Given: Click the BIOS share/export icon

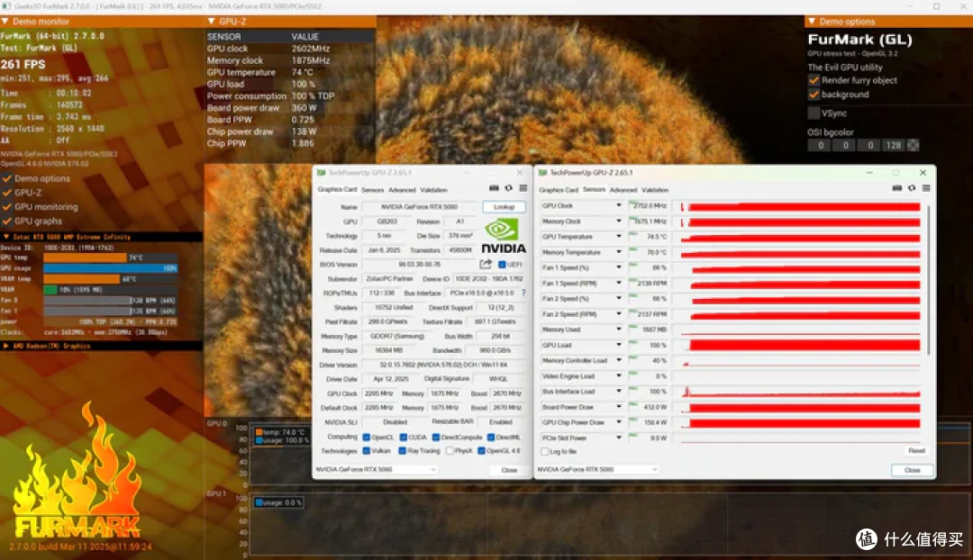Looking at the screenshot, I should pyautogui.click(x=486, y=264).
